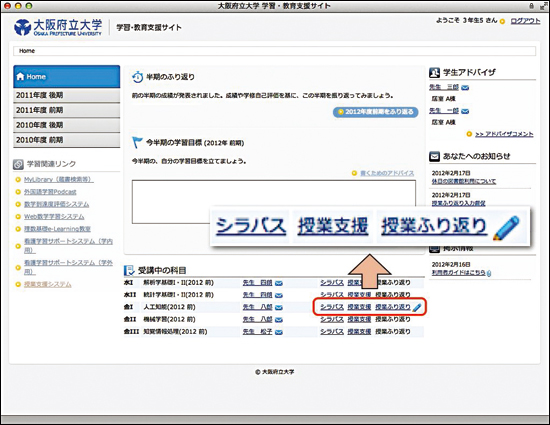Image resolution: width=550 pixels, height=425 pixels.
Task: Open the MyLibrary link
Action: [59, 180]
